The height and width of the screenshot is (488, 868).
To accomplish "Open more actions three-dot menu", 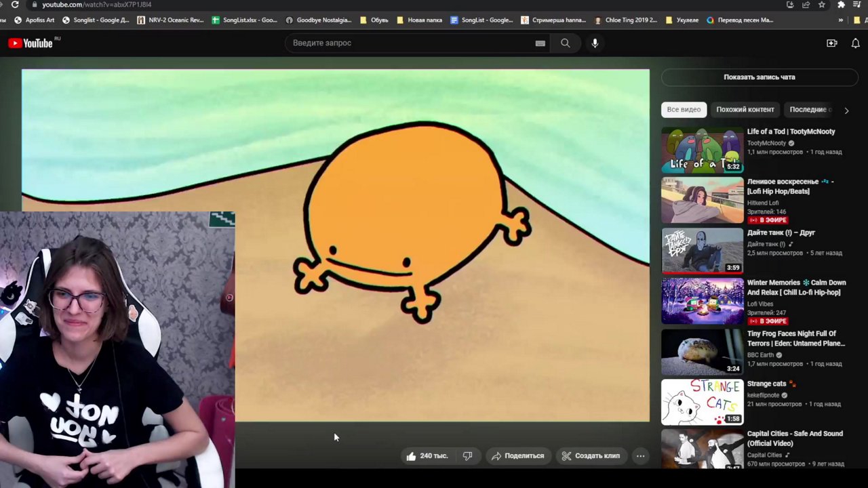I will point(640,456).
